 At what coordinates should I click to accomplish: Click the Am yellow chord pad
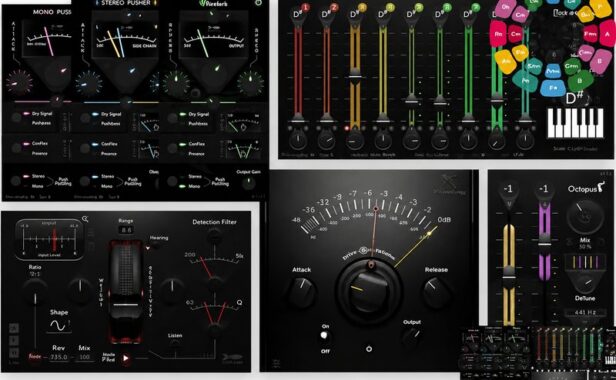click(505, 62)
